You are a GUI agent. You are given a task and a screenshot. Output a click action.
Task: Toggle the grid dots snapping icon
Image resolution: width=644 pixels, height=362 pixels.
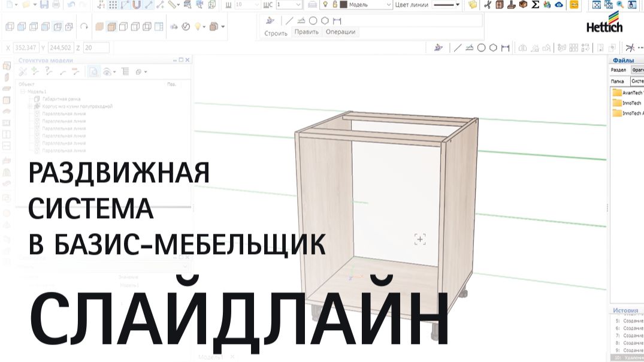click(113, 5)
